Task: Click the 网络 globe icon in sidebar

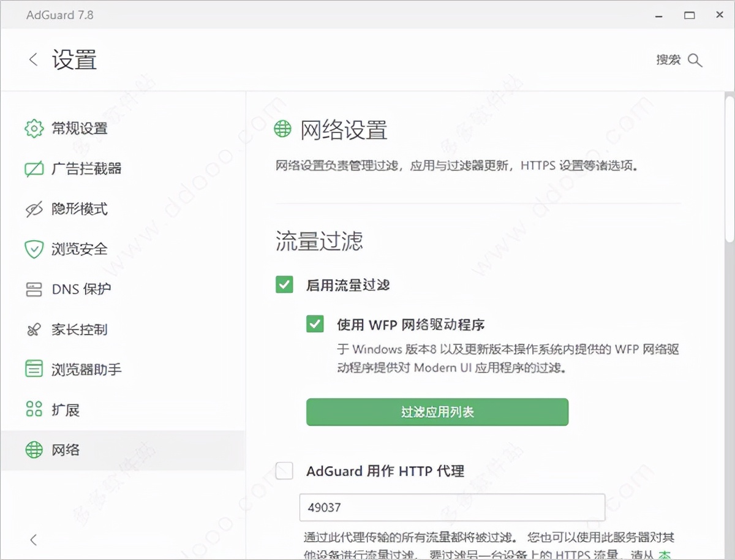Action: 34,450
